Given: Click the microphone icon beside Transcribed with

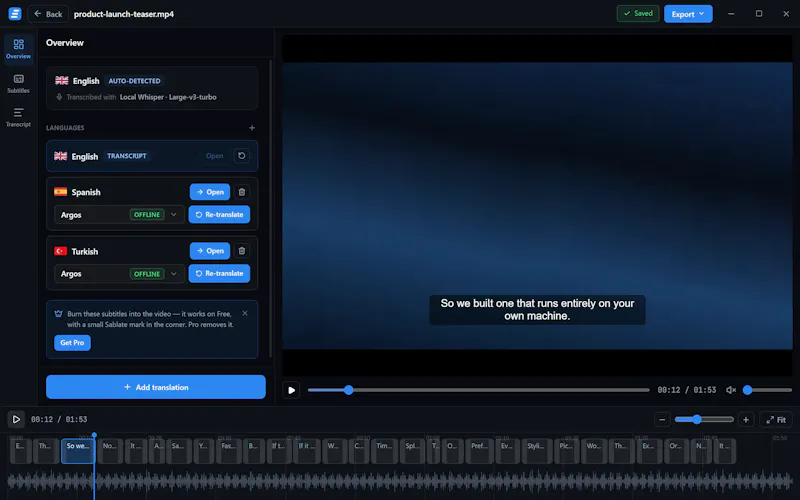Looking at the screenshot, I should (x=59, y=97).
